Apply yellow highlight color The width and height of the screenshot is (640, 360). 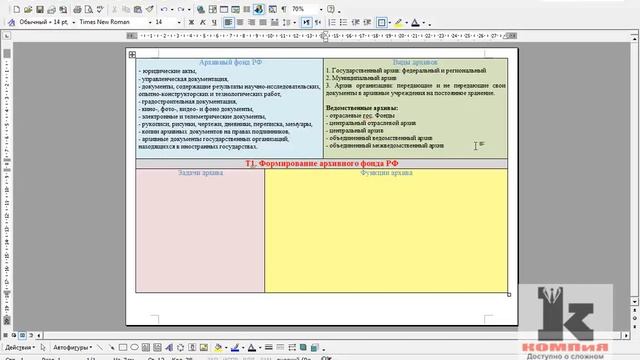pyautogui.click(x=398, y=22)
